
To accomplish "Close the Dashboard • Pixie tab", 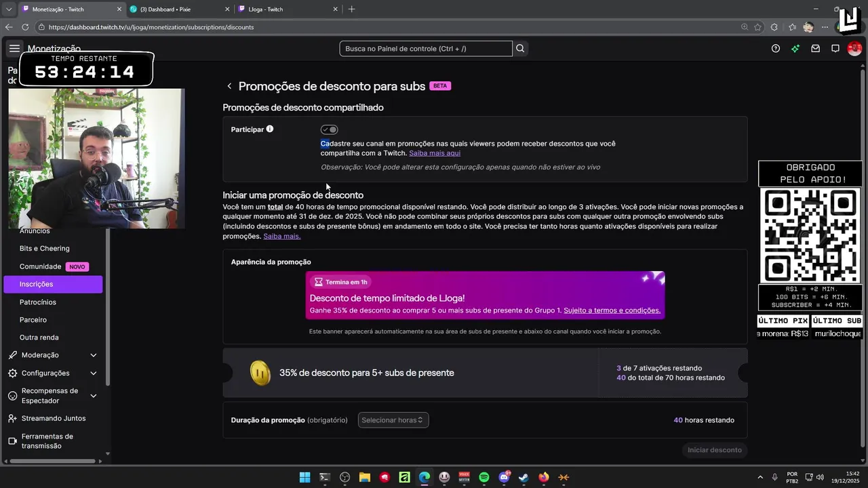I will [x=227, y=9].
